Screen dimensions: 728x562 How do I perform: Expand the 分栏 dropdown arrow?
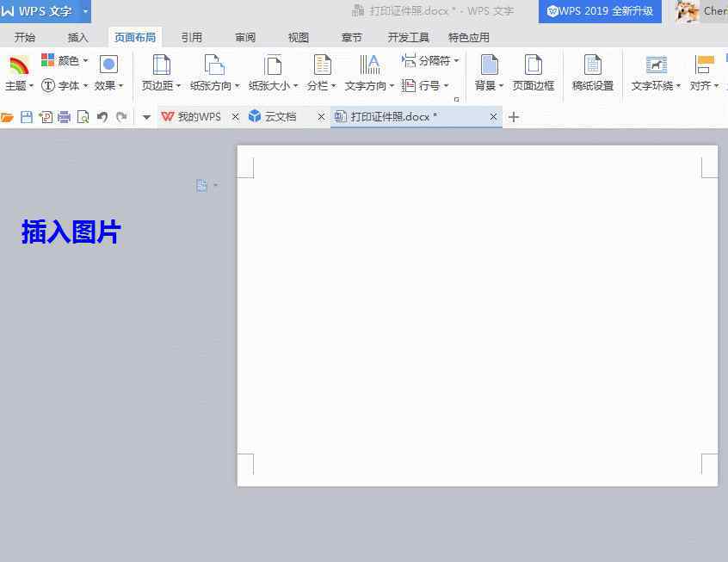point(333,86)
